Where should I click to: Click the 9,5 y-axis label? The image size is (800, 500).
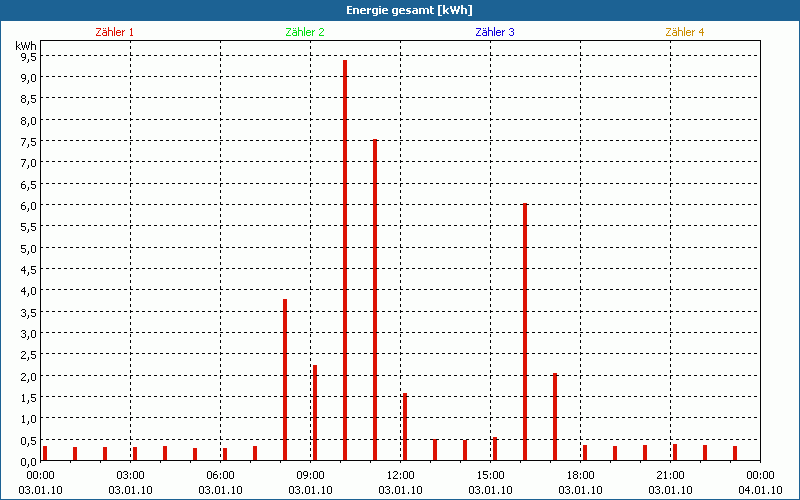coord(29,56)
